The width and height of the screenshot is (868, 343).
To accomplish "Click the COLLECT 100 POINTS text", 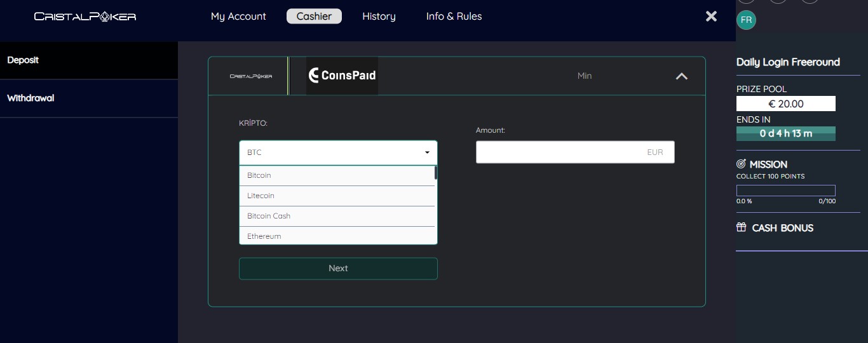I will click(x=770, y=176).
